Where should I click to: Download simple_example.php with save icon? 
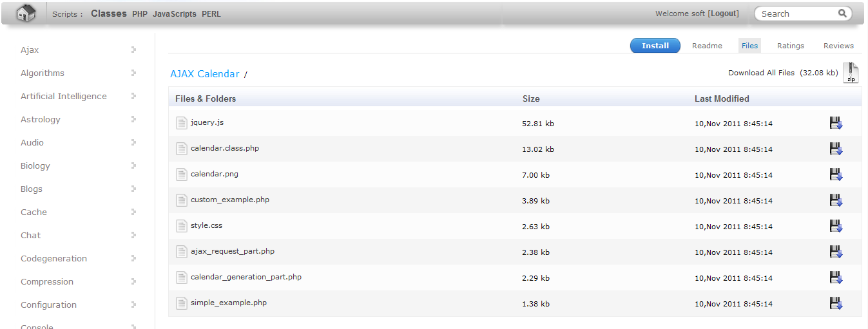click(836, 303)
